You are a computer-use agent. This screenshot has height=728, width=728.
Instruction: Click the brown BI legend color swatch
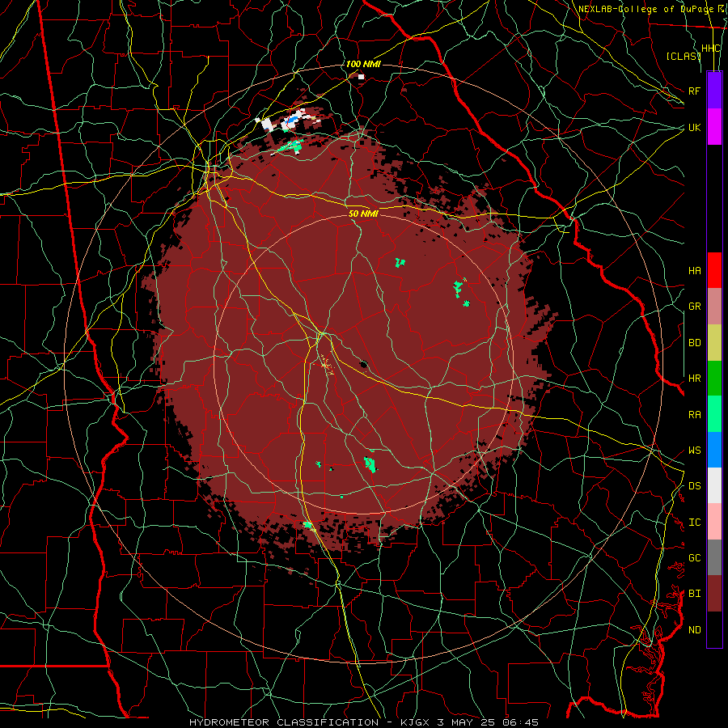click(x=714, y=594)
